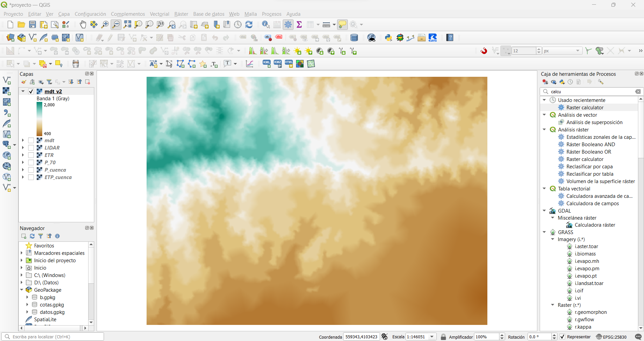Activate the Identify Features tool
The image size is (644, 341).
point(266,24)
